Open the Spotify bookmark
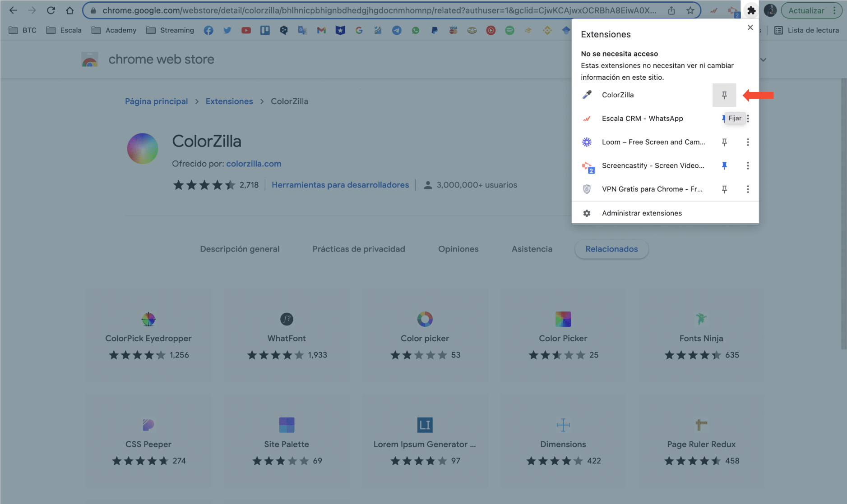This screenshot has width=847, height=504. [509, 30]
